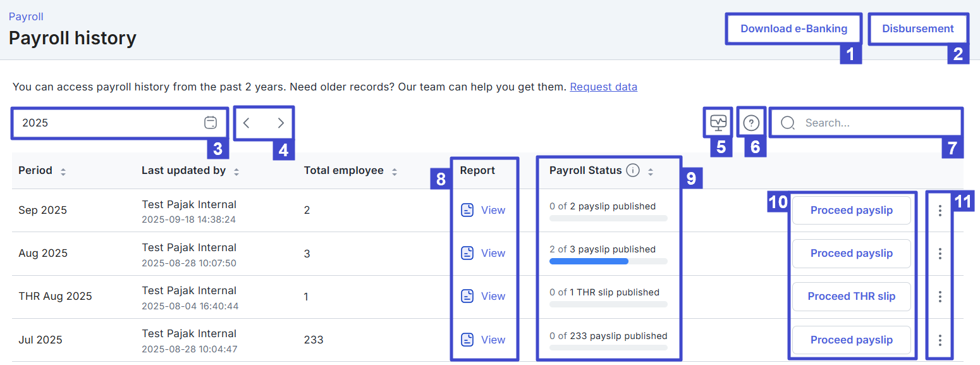Click the Request data link
Screen dimensions: 980x365
(603, 87)
